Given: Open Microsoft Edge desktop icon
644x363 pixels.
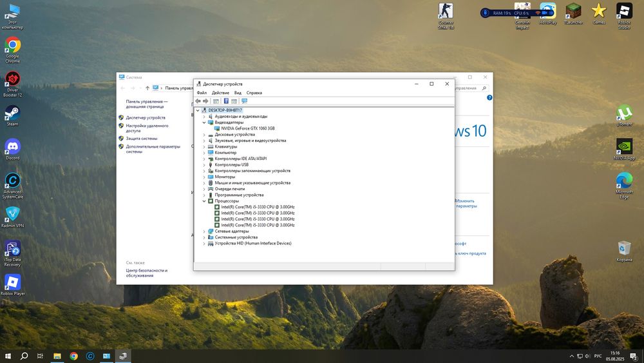Looking at the screenshot, I should (x=624, y=186).
